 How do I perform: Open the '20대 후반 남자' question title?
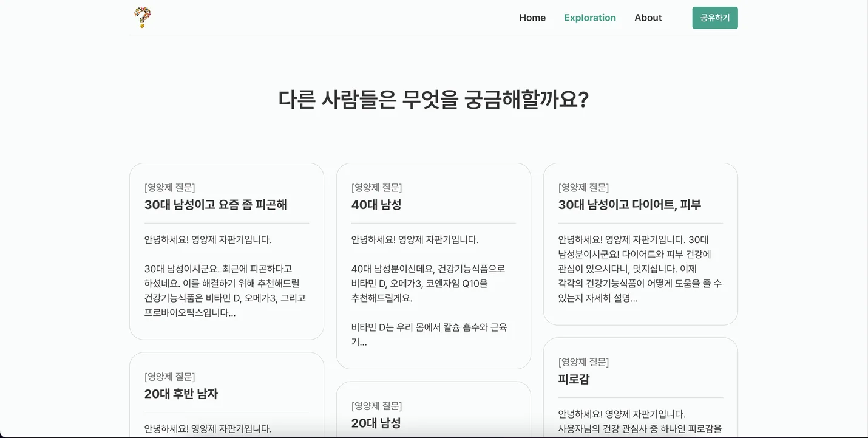pyautogui.click(x=181, y=394)
